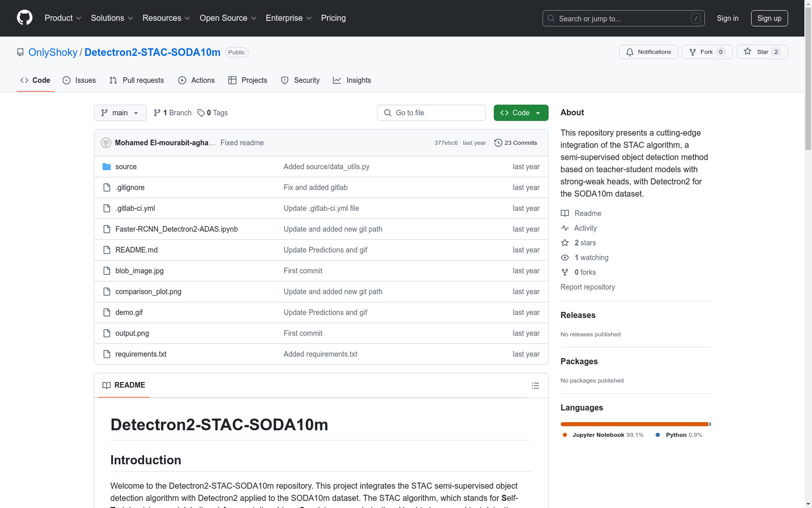The width and height of the screenshot is (812, 508).
Task: Click Report repository link
Action: point(588,287)
